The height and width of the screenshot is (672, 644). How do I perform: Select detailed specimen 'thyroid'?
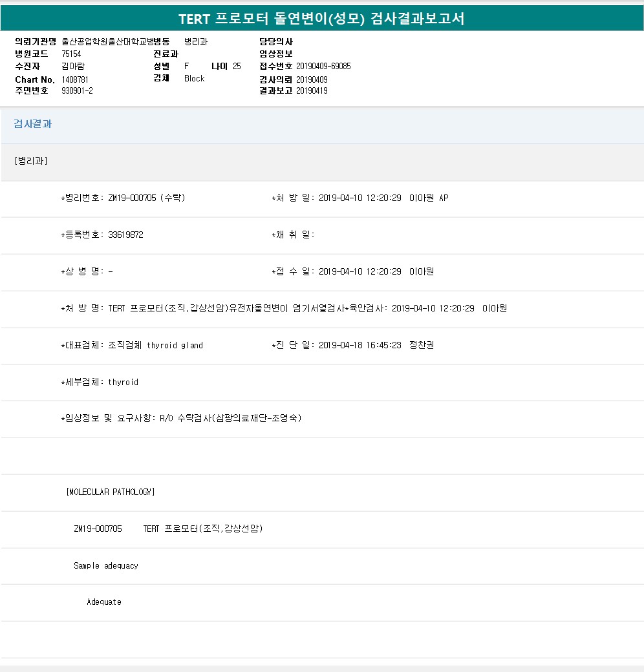pos(123,382)
